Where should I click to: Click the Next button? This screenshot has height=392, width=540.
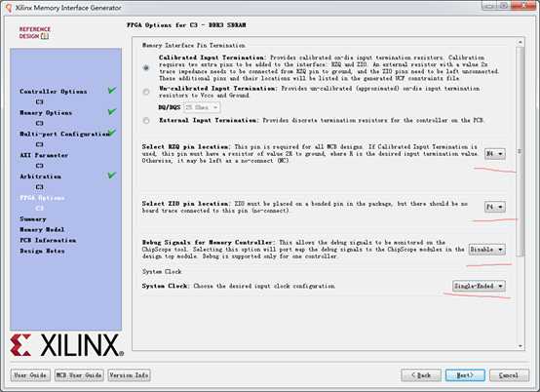pos(465,375)
